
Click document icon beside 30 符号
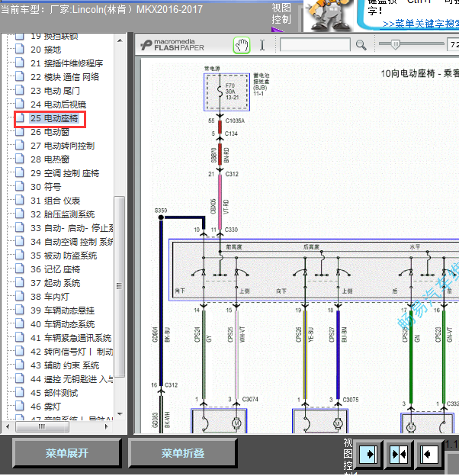point(20,186)
